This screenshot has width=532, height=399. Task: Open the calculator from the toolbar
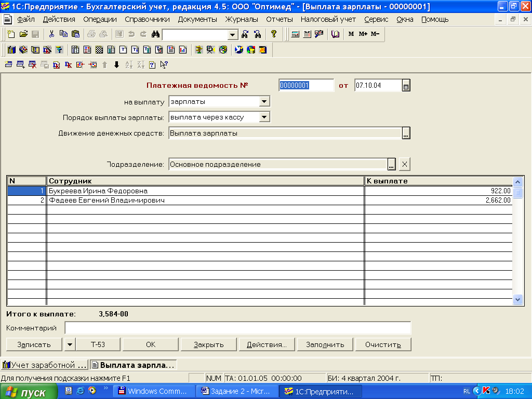point(295,34)
